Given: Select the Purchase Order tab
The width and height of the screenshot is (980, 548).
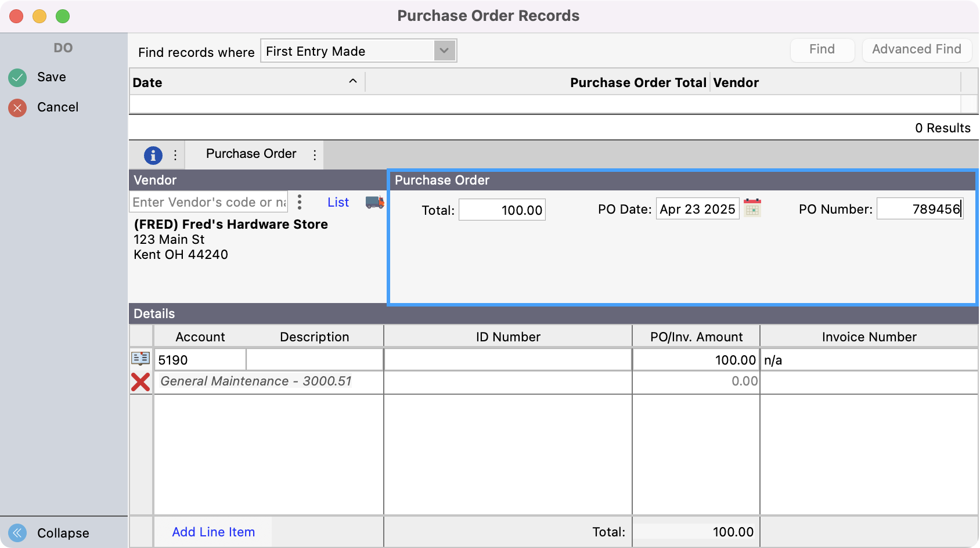Looking at the screenshot, I should (251, 154).
